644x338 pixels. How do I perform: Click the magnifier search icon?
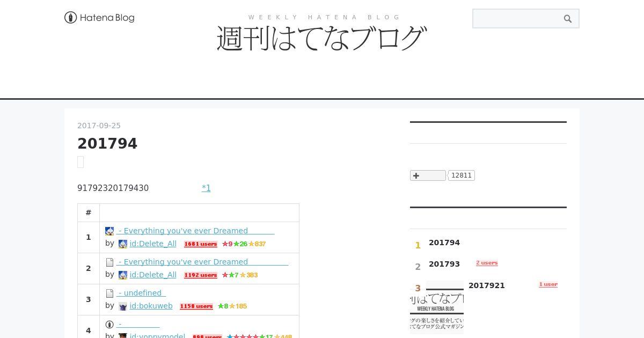(x=568, y=19)
